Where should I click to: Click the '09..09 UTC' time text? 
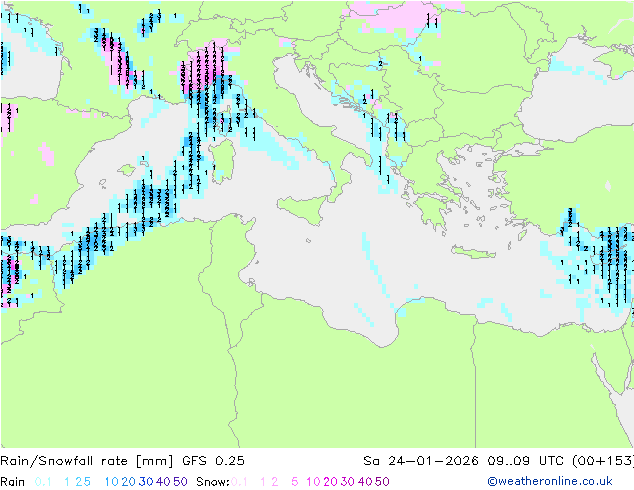(526, 461)
